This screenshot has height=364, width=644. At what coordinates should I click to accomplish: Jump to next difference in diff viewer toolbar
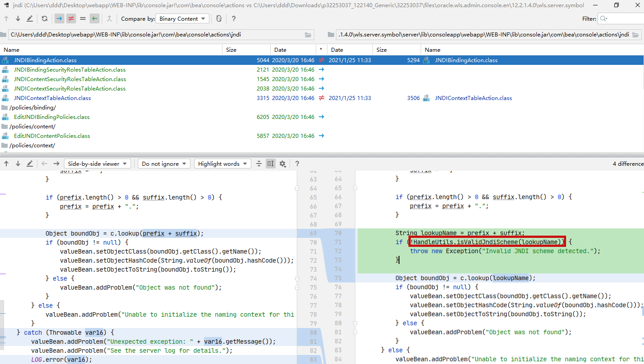[18, 164]
